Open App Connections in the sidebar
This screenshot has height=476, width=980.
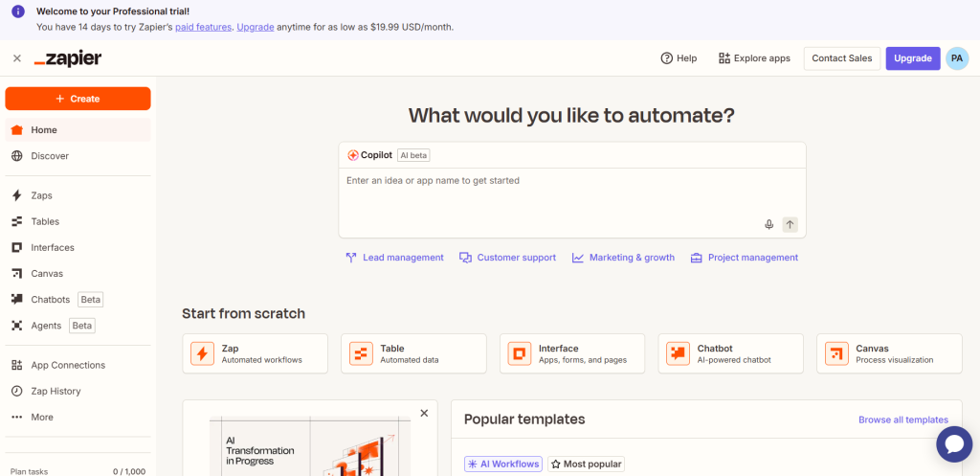pyautogui.click(x=78, y=365)
